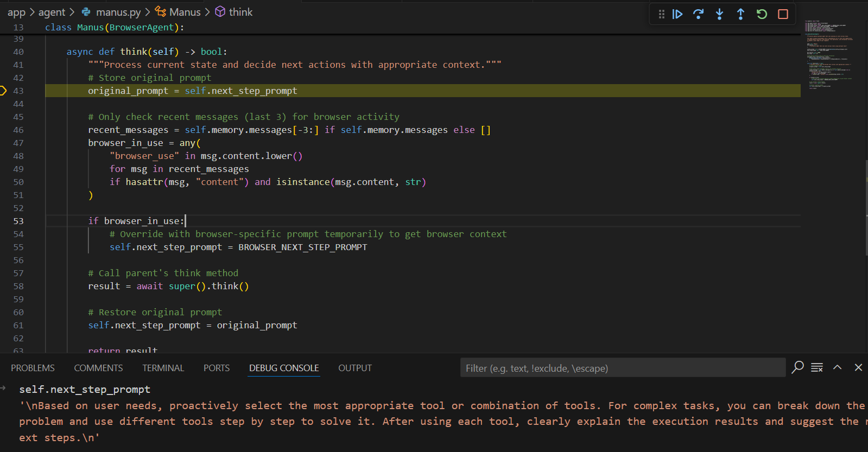
Task: Click the debug console filter input
Action: click(622, 368)
